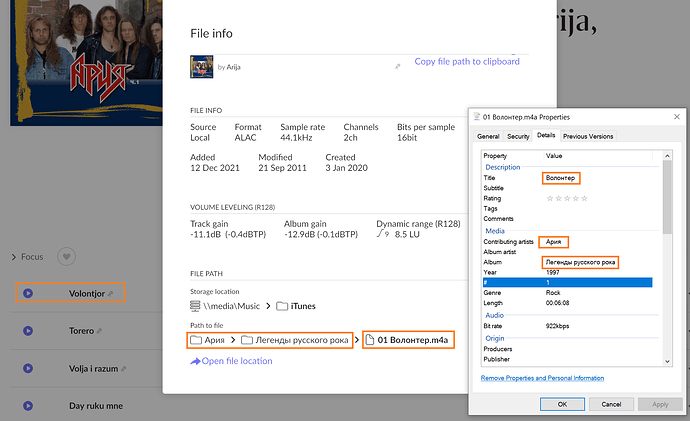The height and width of the screenshot is (421, 690).
Task: Play the Volontjor track
Action: pyautogui.click(x=28, y=293)
